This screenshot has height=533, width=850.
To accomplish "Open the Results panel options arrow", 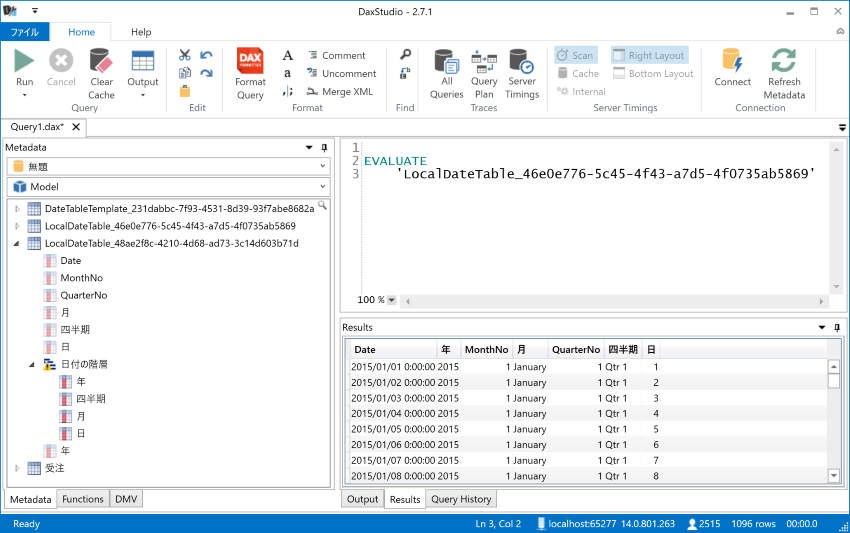I will coord(822,327).
